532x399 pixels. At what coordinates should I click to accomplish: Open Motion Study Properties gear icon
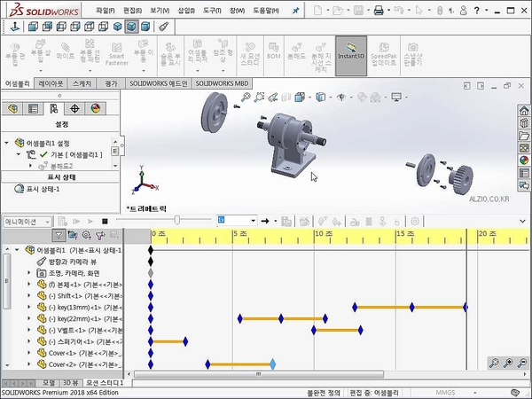coord(415,222)
